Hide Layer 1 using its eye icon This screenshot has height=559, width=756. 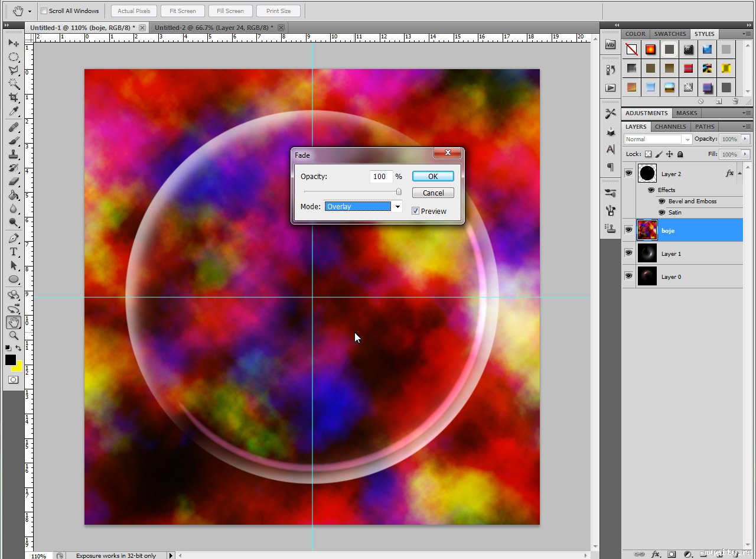coord(628,253)
